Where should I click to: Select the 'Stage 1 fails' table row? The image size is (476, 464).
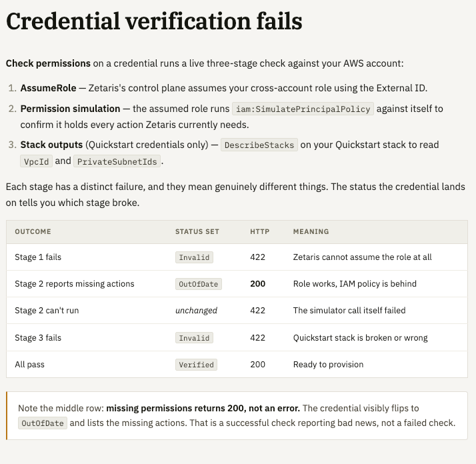[237, 257]
